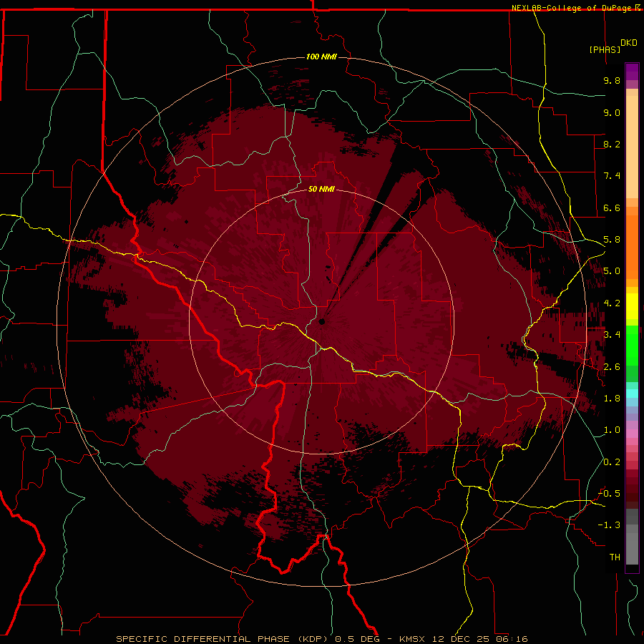Click the 50 NMI range ring label
This screenshot has width=644, height=644.
pos(321,190)
